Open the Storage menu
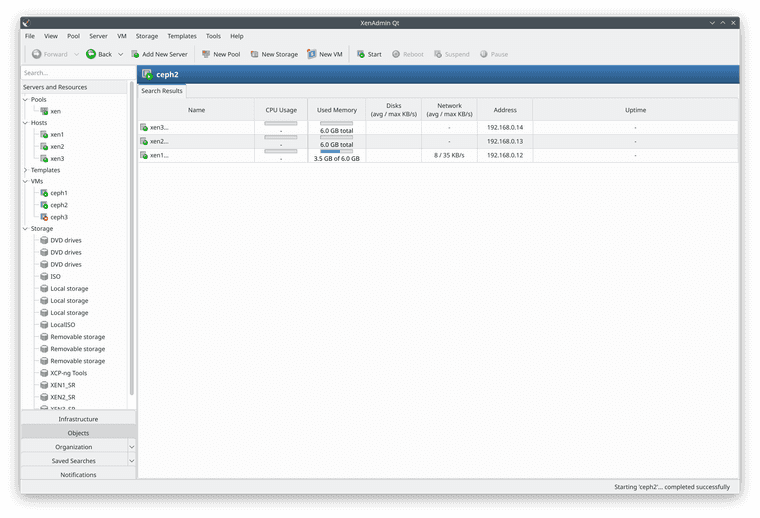This screenshot has width=760, height=518. click(147, 36)
